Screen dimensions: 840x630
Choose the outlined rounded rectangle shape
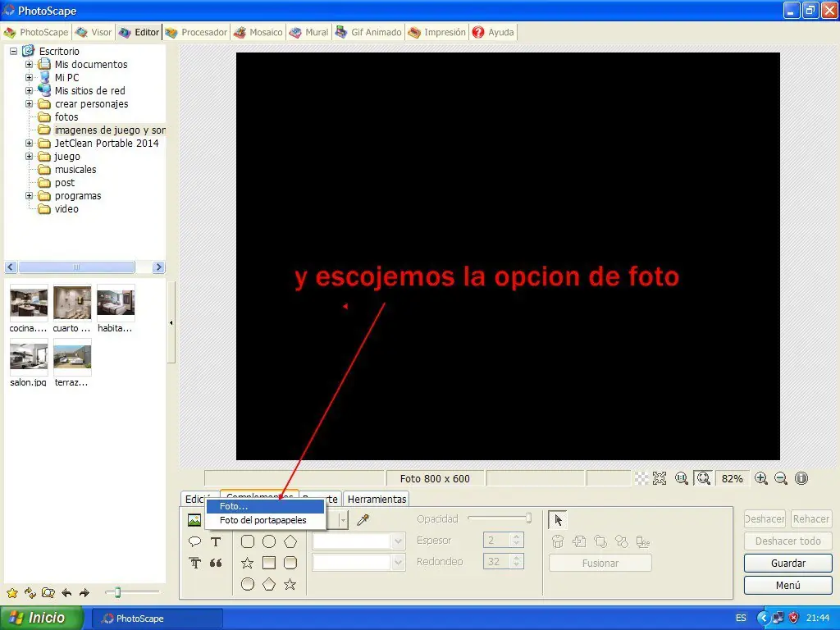(x=248, y=541)
